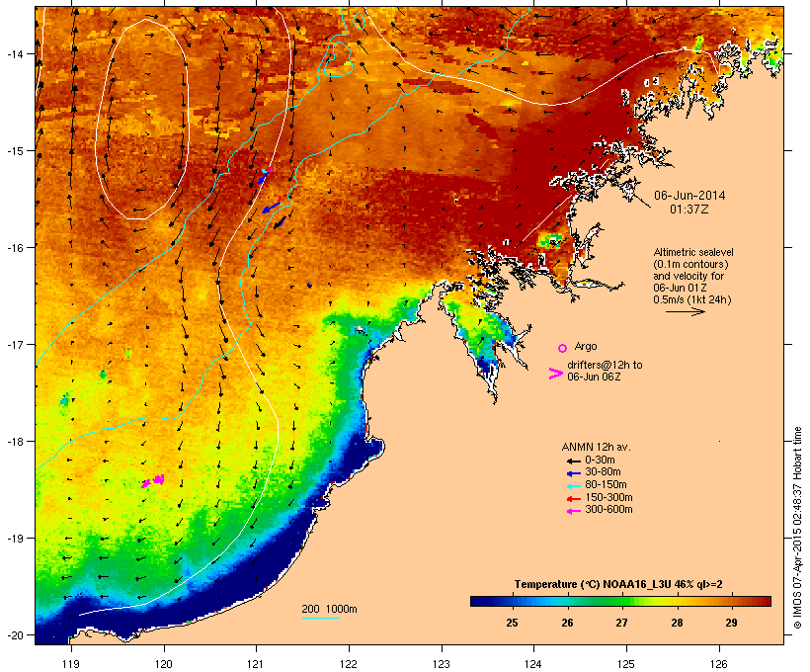Click the magenta drifters chevron symbol

coord(555,374)
